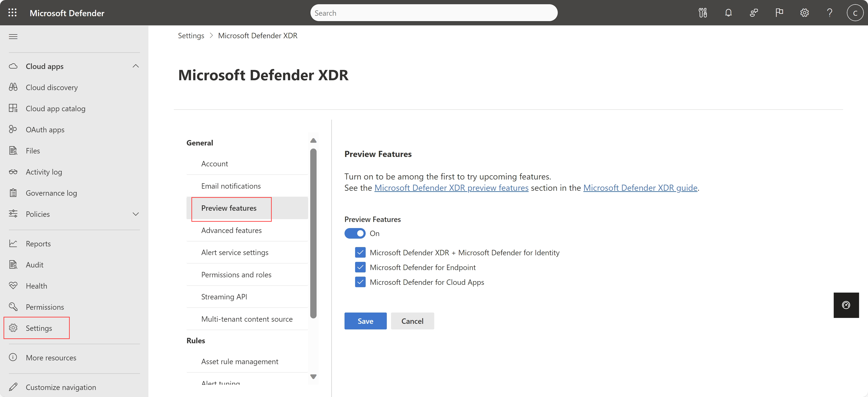Enable Microsoft Defender for Cloud Apps checkbox
The width and height of the screenshot is (868, 397).
point(360,282)
